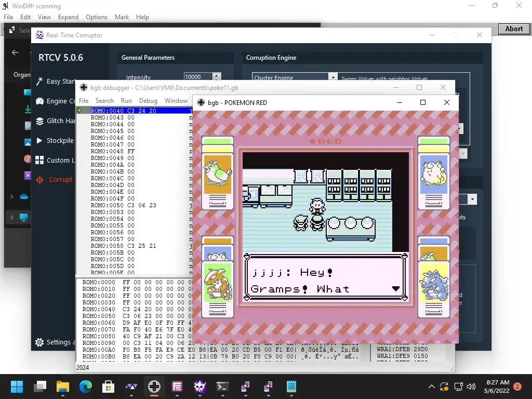Image resolution: width=532 pixels, height=399 pixels.
Task: Open notification center badge
Action: pos(517,387)
